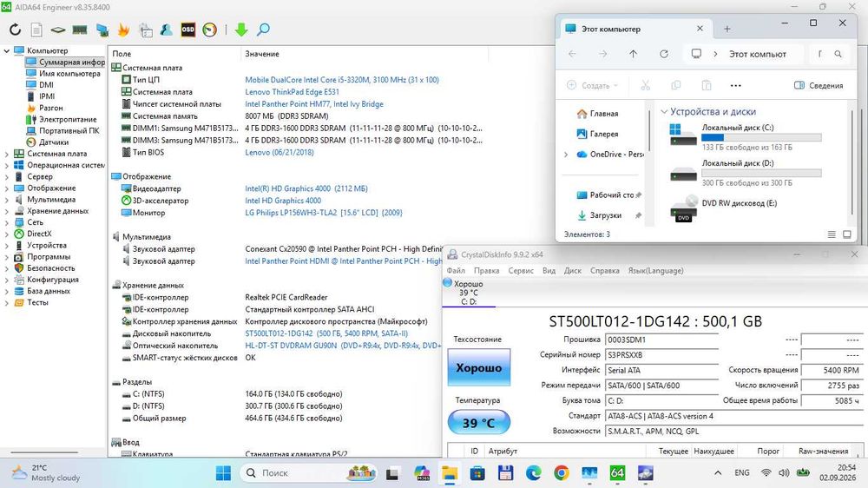Collapse the Компьютер tree node
This screenshot has width=868, height=488.
[x=7, y=51]
